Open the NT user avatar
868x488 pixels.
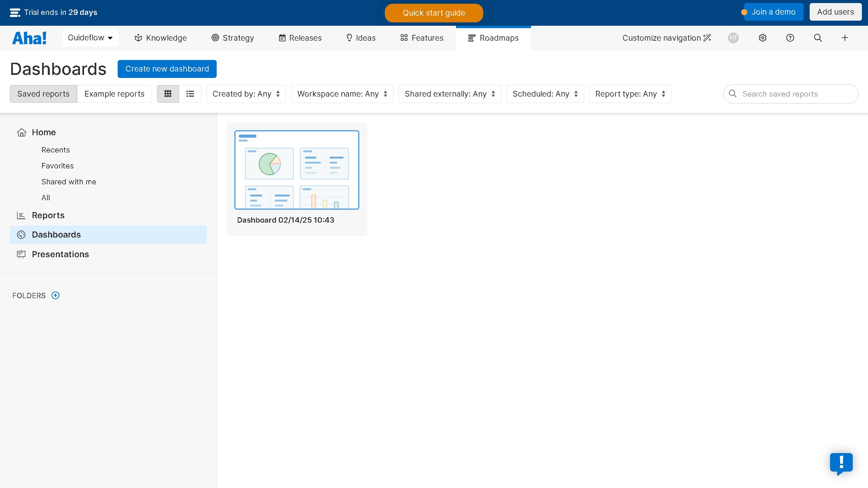tap(733, 38)
